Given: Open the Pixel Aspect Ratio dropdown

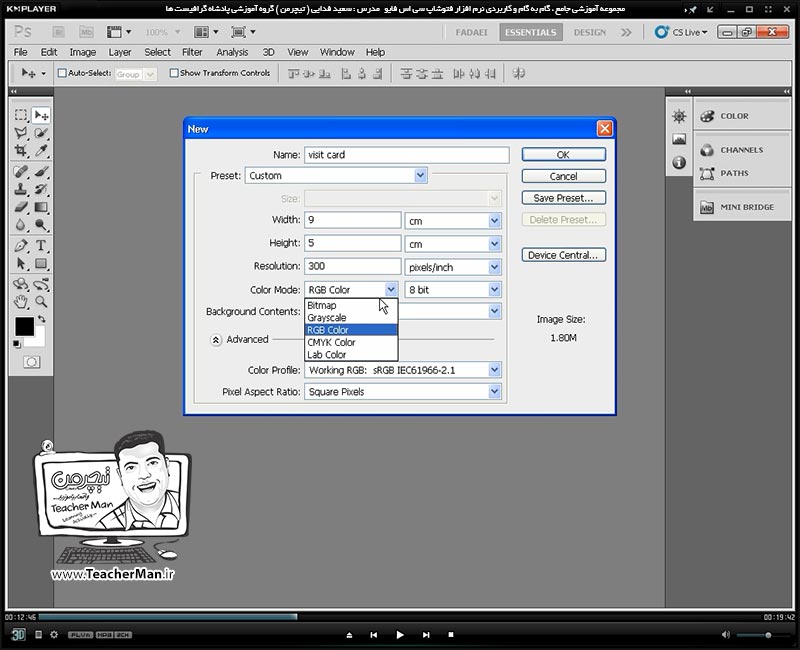Looking at the screenshot, I should pyautogui.click(x=403, y=392).
